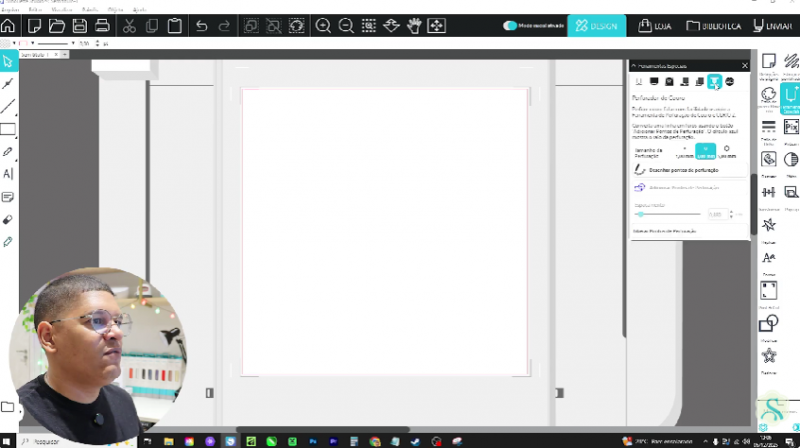Fit the page to the window
This screenshot has width=800, height=448.
[x=436, y=26]
